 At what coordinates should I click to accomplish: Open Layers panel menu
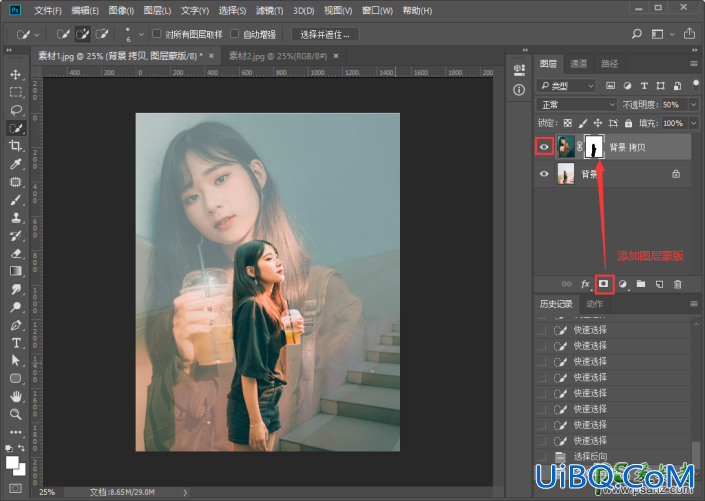(x=694, y=63)
